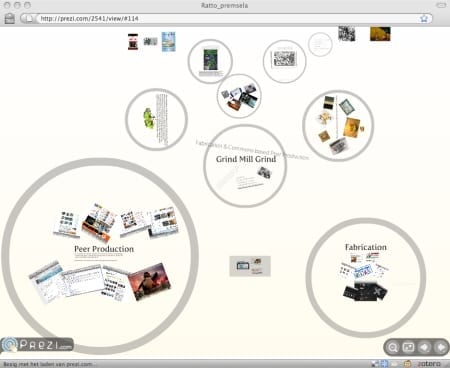Click the zoom out magnifier in Prezi controls

pos(393,347)
